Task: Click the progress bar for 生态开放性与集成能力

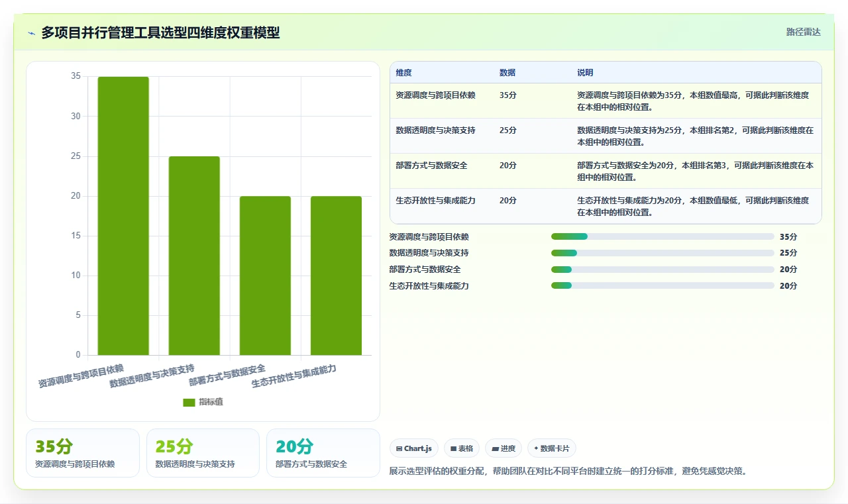Action: (662, 286)
